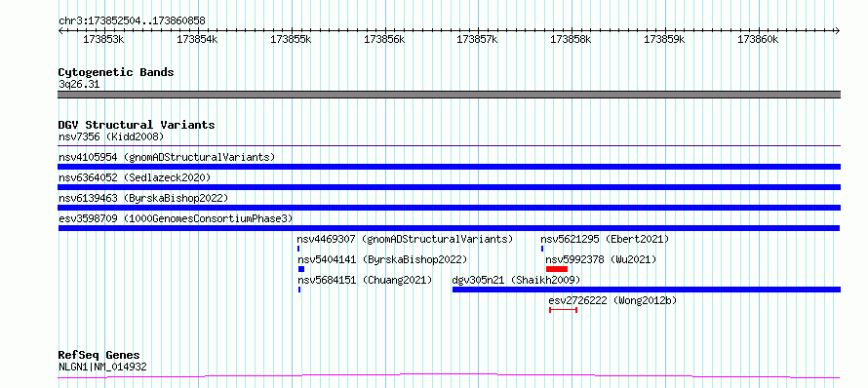The height and width of the screenshot is (388, 868).
Task: Click the 173854k ruler tick label
Action: [197, 39]
